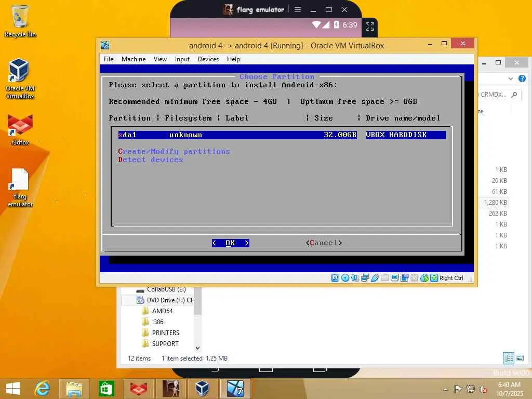Screen dimensions: 532x399
Task: Click the shared folders indicator in VirtualBox status bar
Action: point(385,278)
